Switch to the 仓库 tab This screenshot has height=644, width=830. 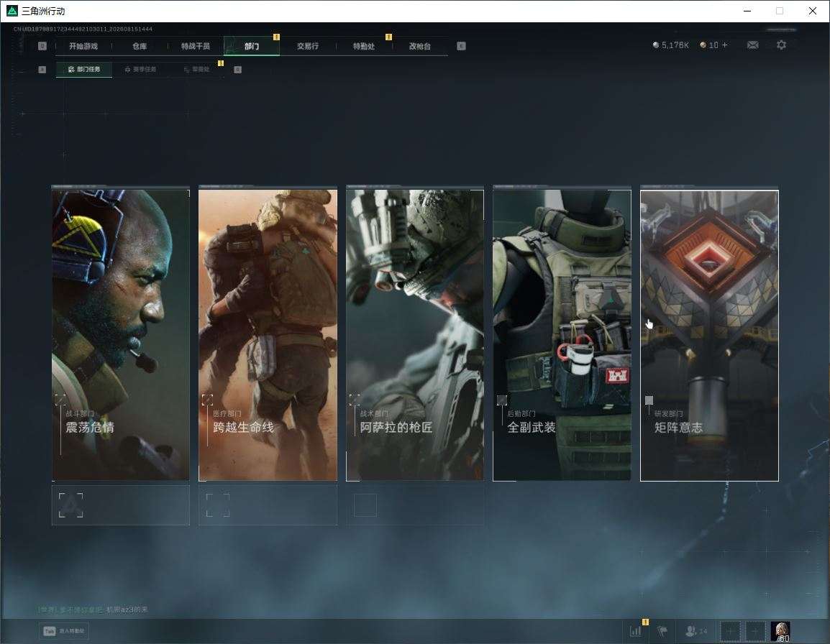tap(140, 46)
